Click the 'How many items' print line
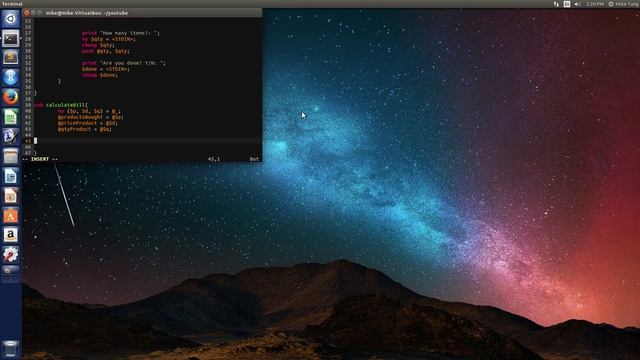The image size is (640, 360). (x=121, y=33)
